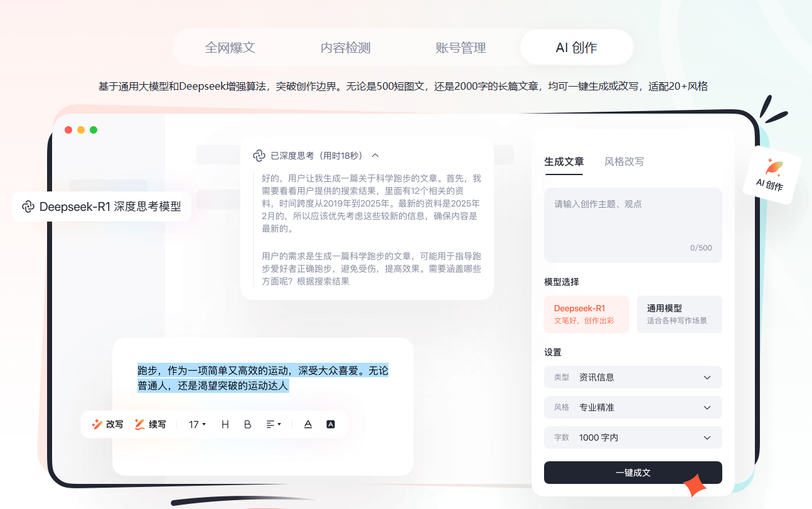The height and width of the screenshot is (509, 812).
Task: Click the 已深度思考 brain icon
Action: [x=259, y=156]
